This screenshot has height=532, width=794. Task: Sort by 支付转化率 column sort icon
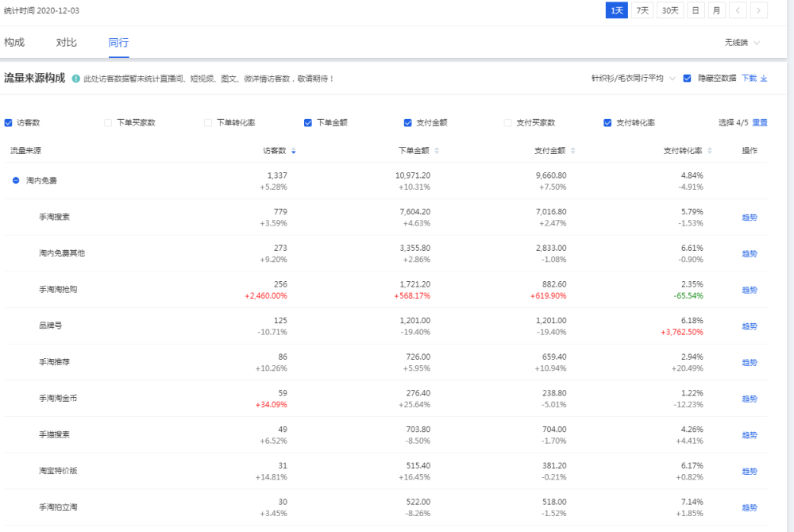pos(710,151)
